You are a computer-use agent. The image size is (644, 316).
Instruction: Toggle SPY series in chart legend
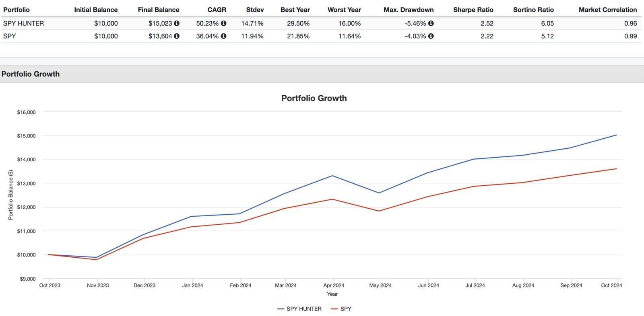pyautogui.click(x=341, y=309)
